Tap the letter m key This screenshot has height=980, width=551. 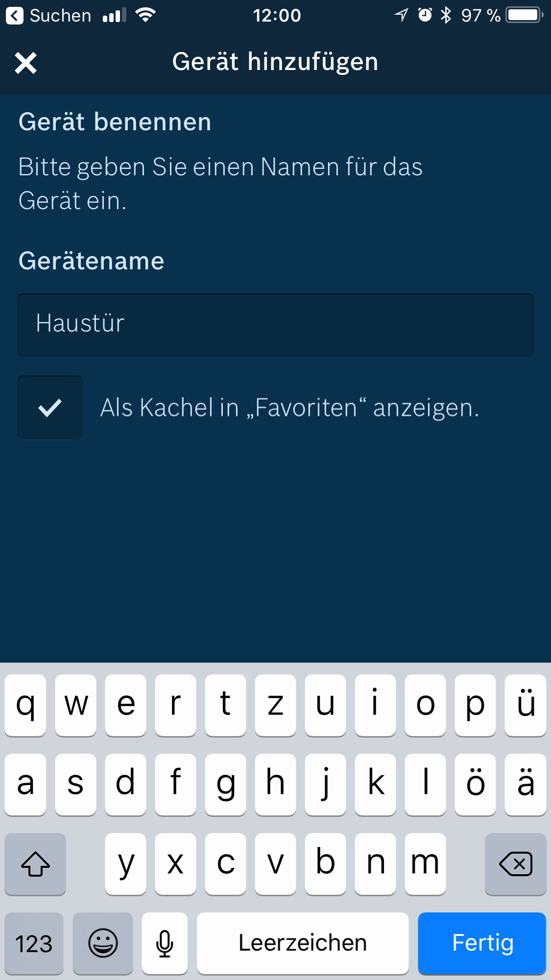pos(425,863)
